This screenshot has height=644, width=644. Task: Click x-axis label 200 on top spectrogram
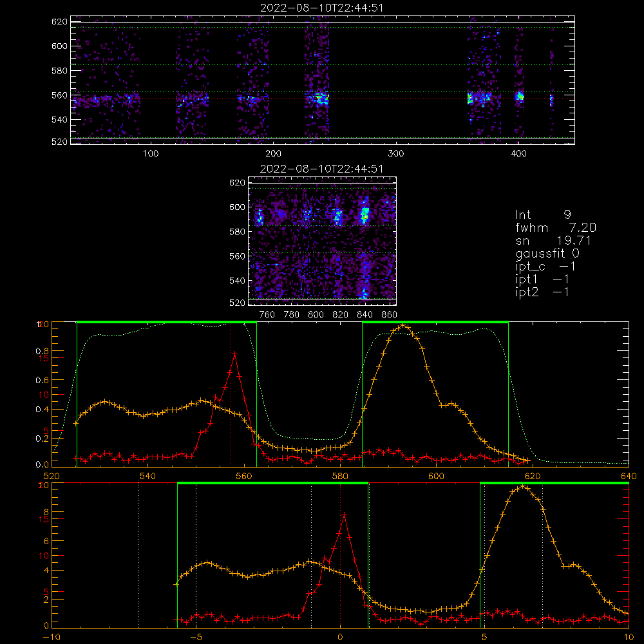(273, 154)
